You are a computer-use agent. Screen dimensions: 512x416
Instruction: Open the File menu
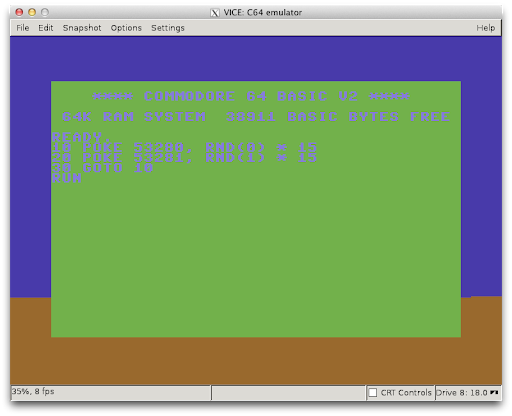point(23,28)
